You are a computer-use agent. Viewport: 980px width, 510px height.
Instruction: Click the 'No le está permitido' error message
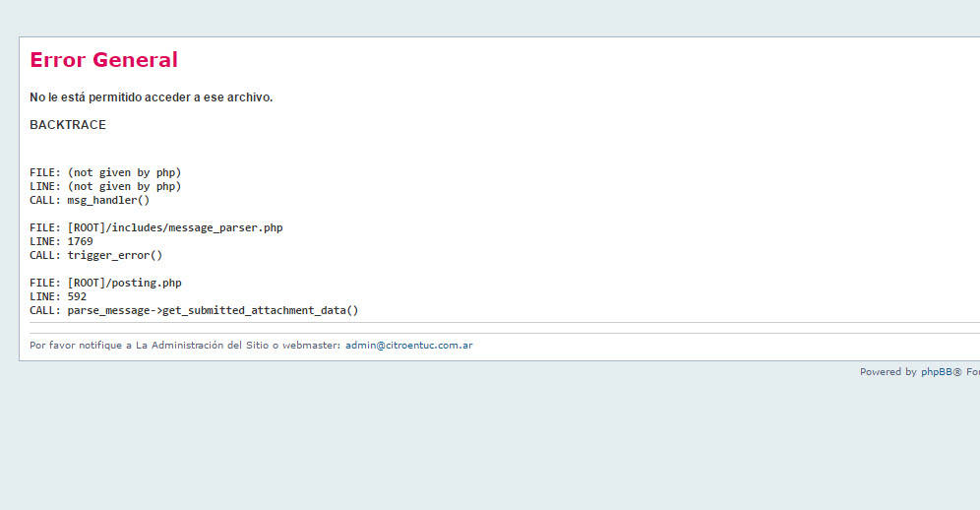coord(151,97)
